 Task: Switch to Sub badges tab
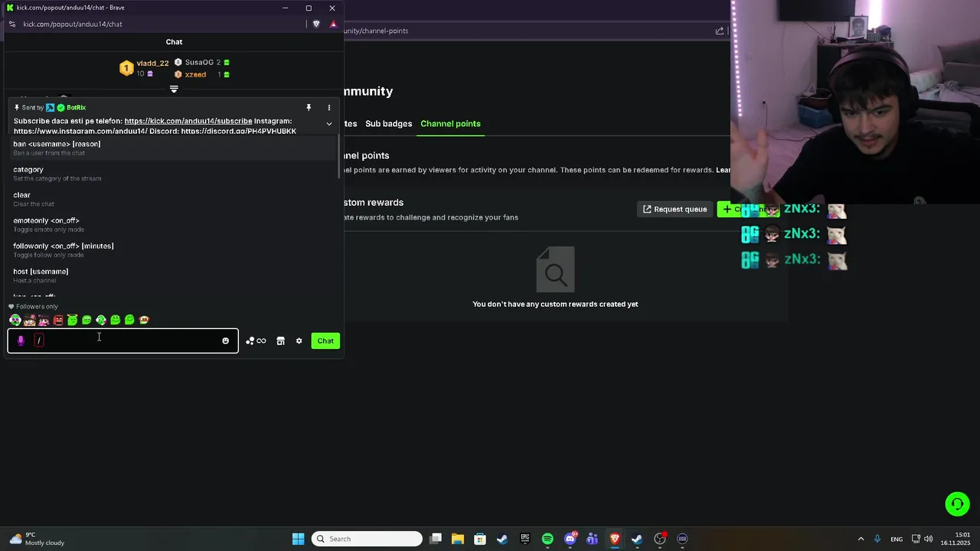(388, 123)
